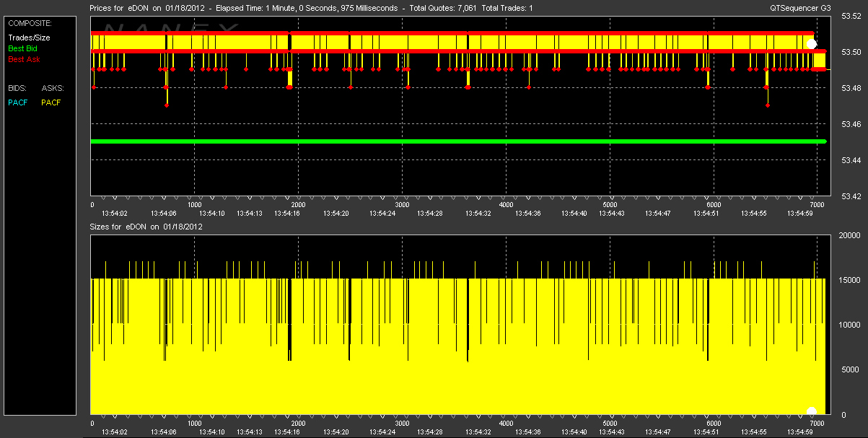
Task: Click the 53.44 price axis label
Action: coord(851,159)
